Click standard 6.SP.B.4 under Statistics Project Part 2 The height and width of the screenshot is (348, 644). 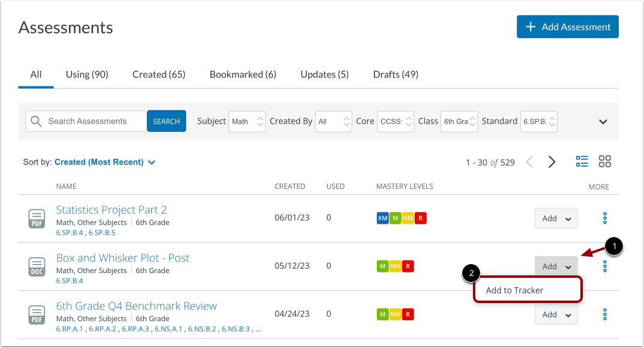pyautogui.click(x=70, y=233)
